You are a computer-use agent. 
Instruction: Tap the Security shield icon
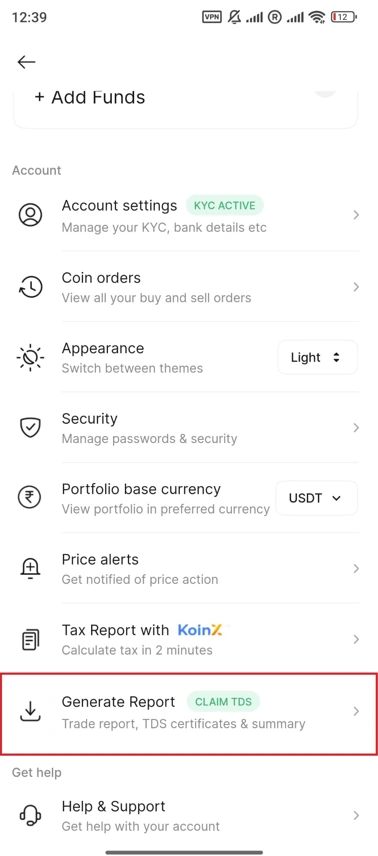(x=31, y=428)
